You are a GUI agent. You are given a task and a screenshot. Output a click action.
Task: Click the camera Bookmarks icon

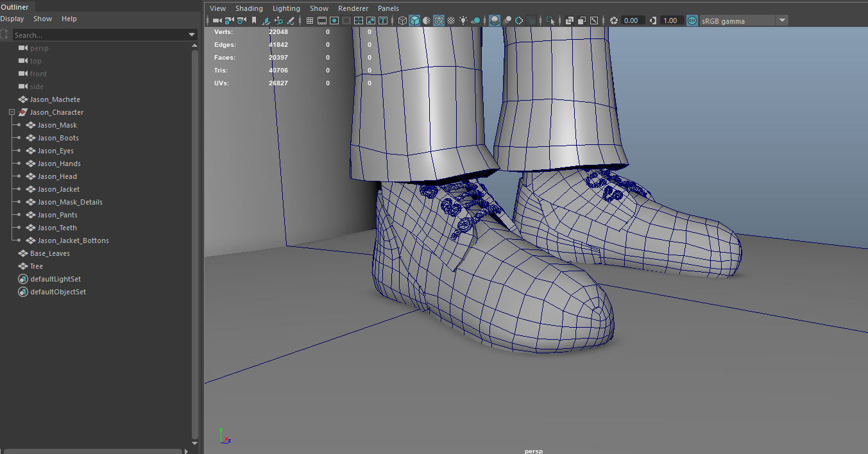(254, 21)
